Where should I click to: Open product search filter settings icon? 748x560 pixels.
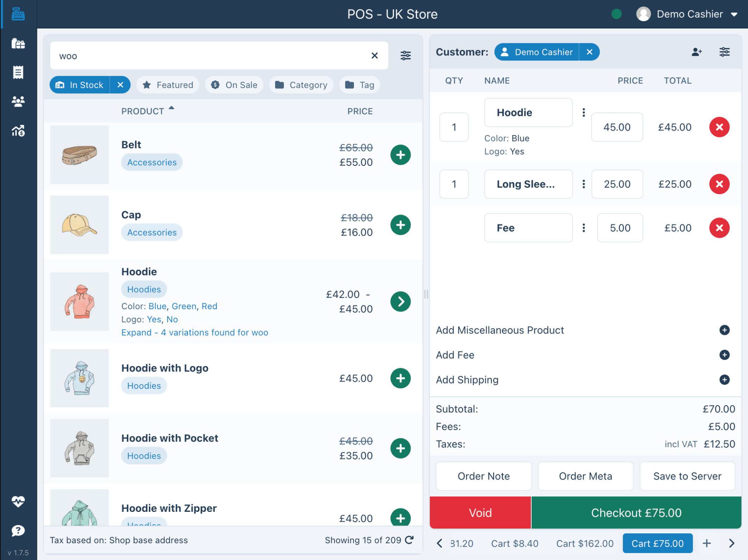(405, 56)
